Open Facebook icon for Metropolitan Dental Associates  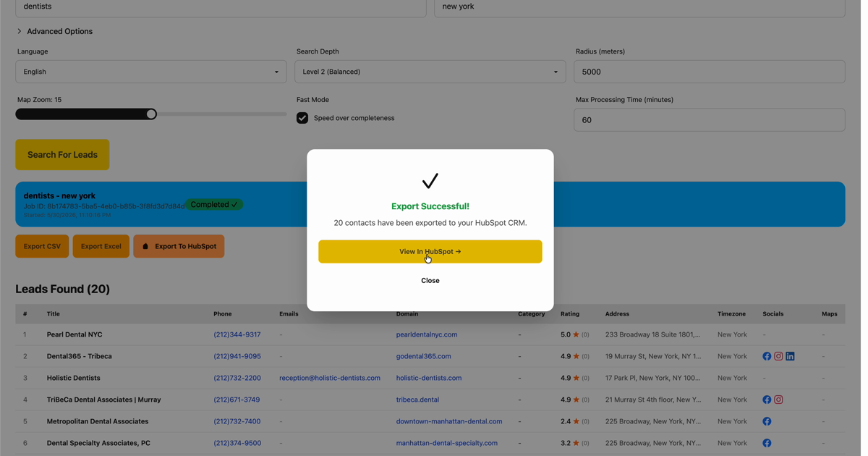767,421
